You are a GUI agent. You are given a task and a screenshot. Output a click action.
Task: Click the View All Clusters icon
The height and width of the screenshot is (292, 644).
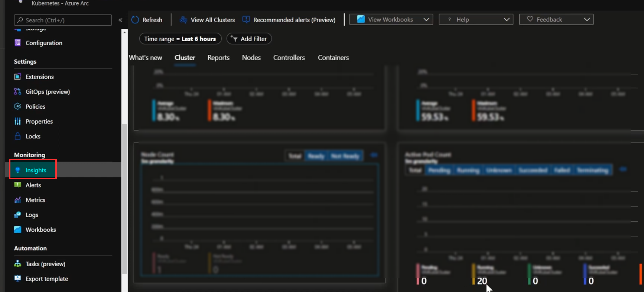tap(183, 20)
